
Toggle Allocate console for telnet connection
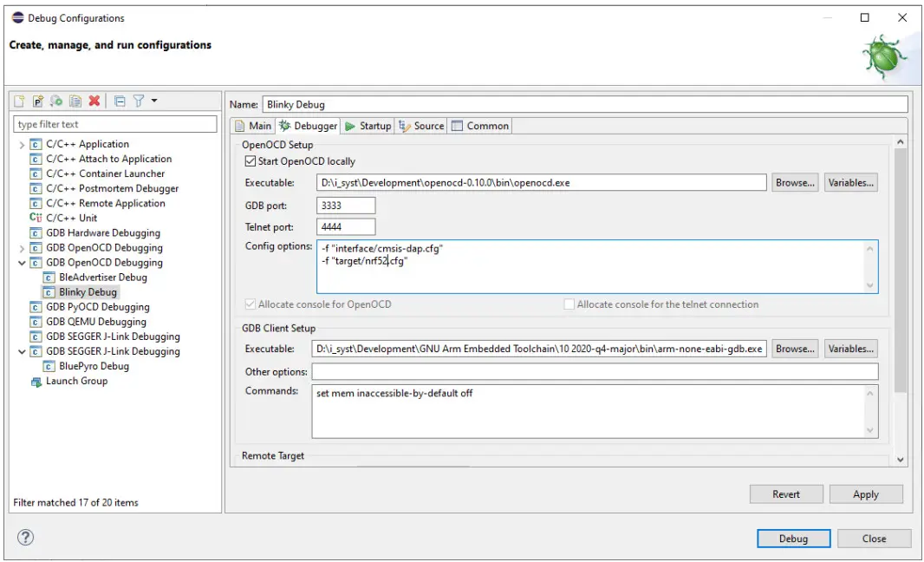[x=569, y=304]
